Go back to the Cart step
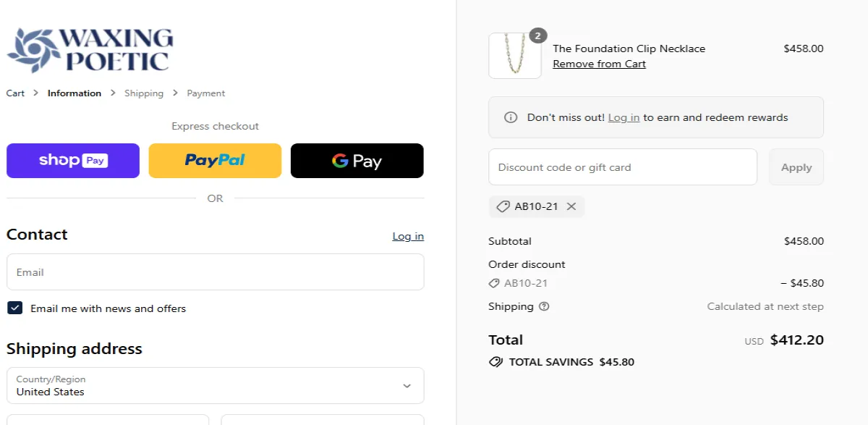The image size is (868, 425). pyautogui.click(x=15, y=93)
